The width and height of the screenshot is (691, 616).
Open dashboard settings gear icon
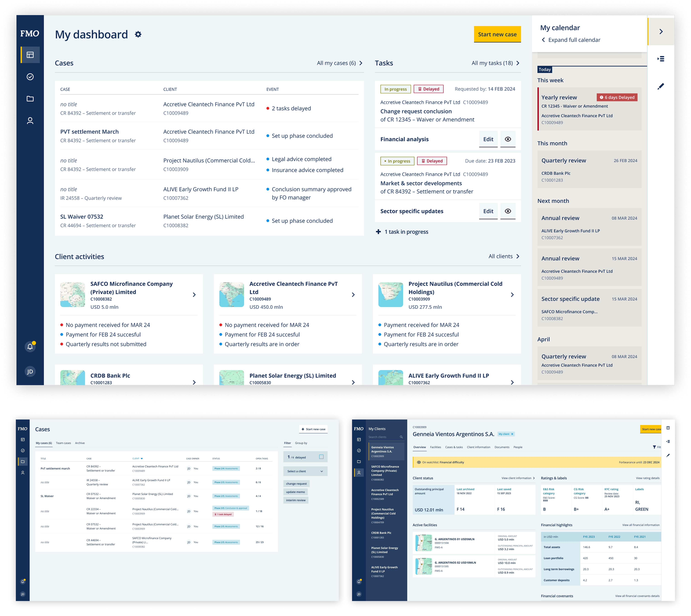click(138, 34)
